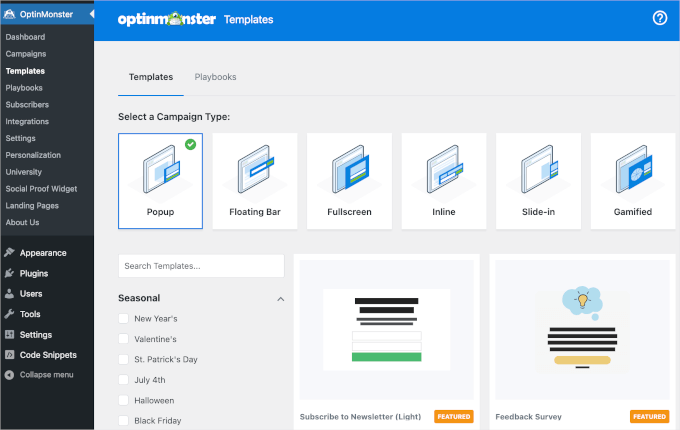Screen dimensions: 680x430
Task: Open Landing Pages in sidebar
Action: point(32,205)
